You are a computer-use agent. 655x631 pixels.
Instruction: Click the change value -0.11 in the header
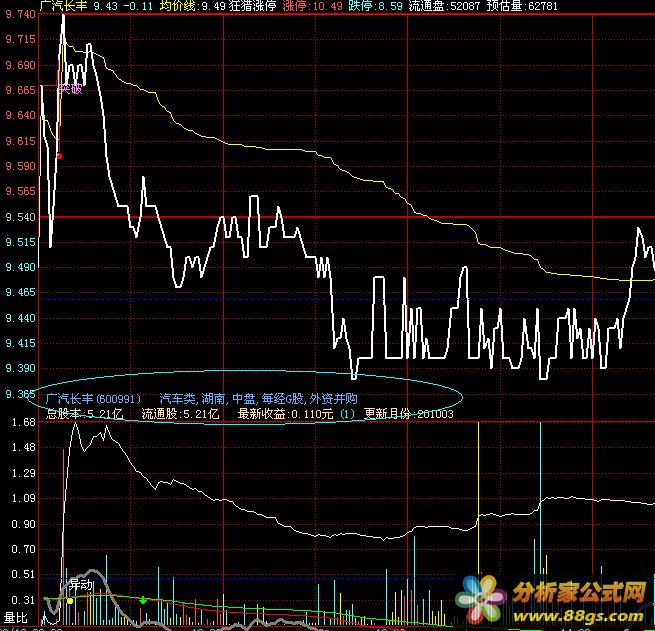click(x=138, y=6)
